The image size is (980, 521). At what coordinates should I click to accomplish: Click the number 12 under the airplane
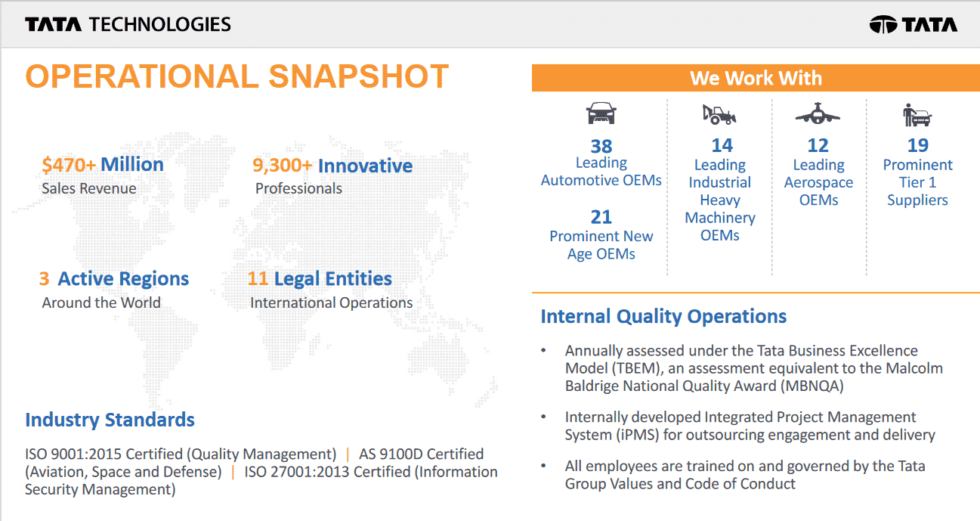click(818, 145)
